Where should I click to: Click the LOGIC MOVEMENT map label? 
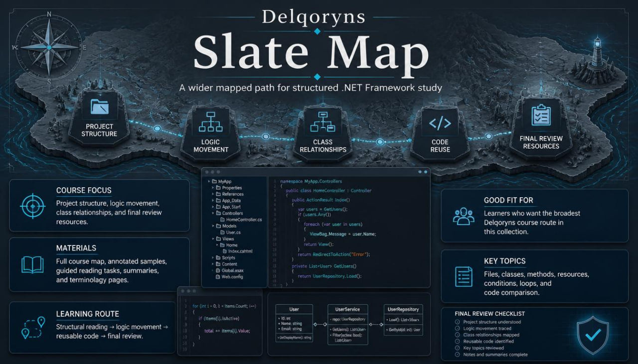tap(211, 146)
